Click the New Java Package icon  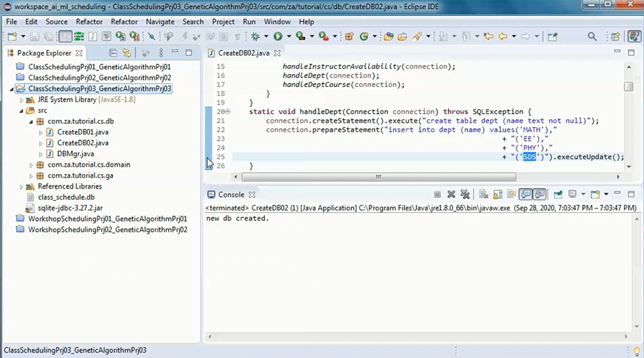click(x=349, y=36)
